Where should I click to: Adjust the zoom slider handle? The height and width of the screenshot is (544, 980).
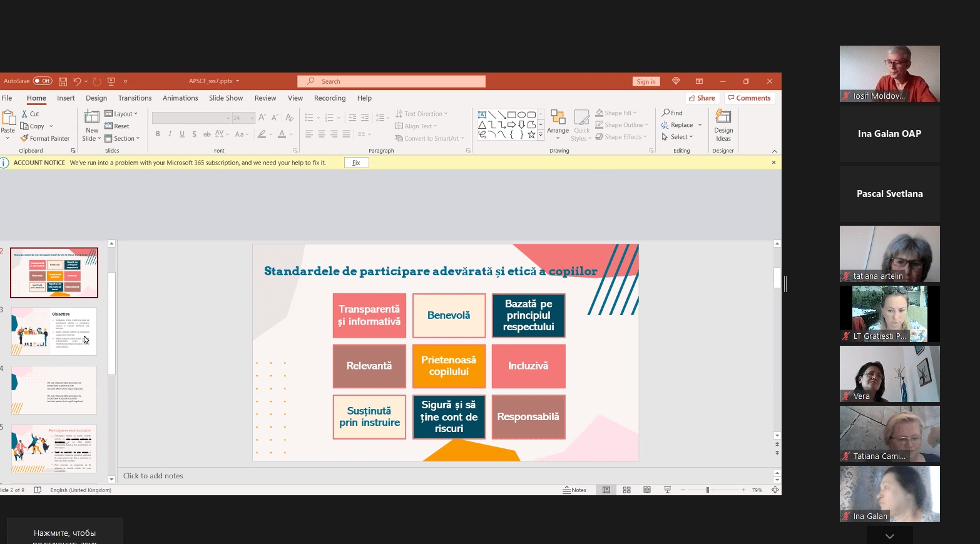point(708,490)
